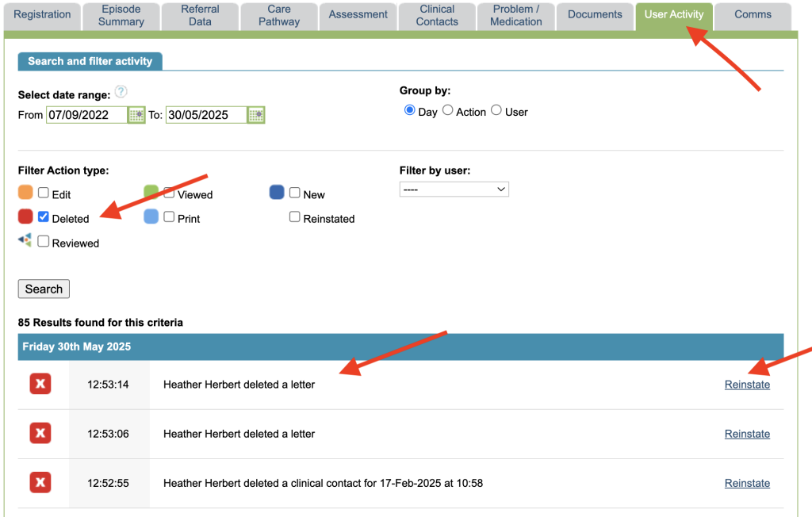The image size is (812, 517).
Task: Click the green Viewed color square
Action: 151,193
